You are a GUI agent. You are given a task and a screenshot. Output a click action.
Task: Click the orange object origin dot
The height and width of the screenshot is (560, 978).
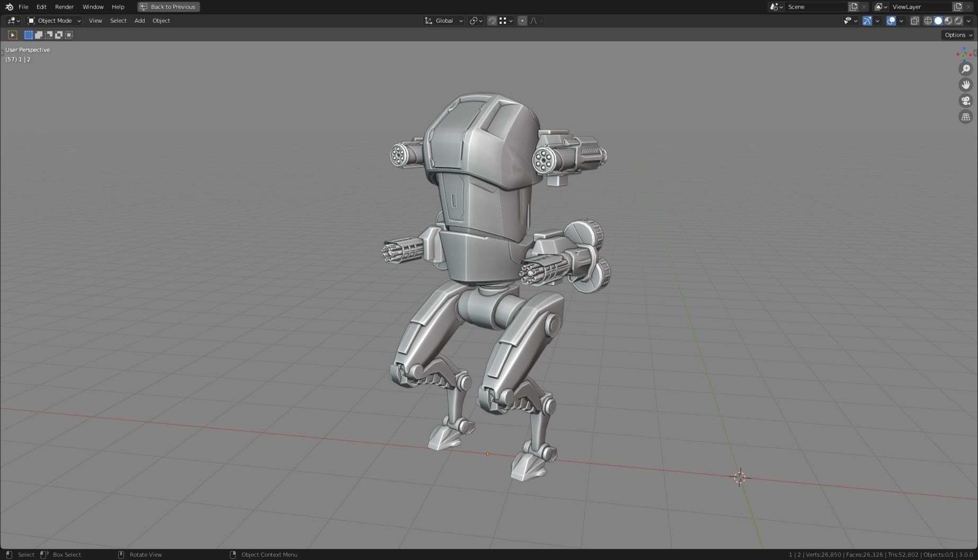pyautogui.click(x=487, y=454)
